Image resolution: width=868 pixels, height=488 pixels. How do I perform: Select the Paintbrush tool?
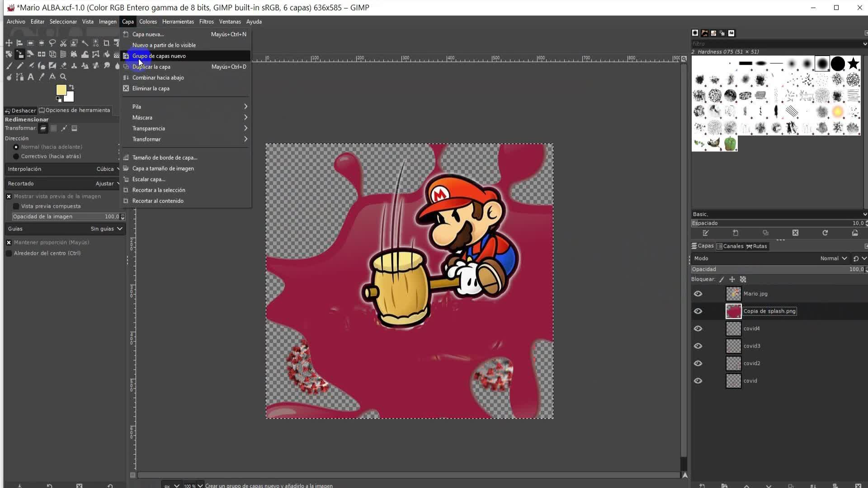(9, 66)
